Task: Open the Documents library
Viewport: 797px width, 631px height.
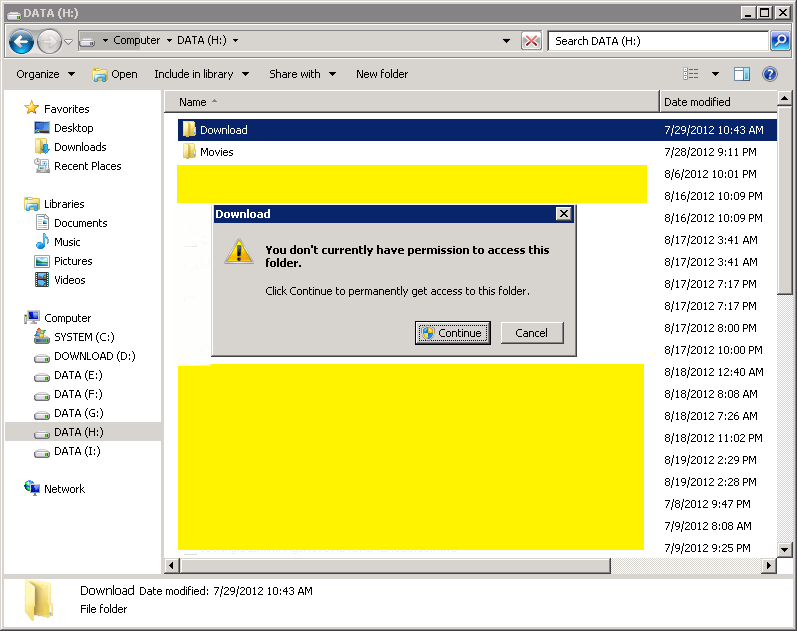Action: [71, 223]
